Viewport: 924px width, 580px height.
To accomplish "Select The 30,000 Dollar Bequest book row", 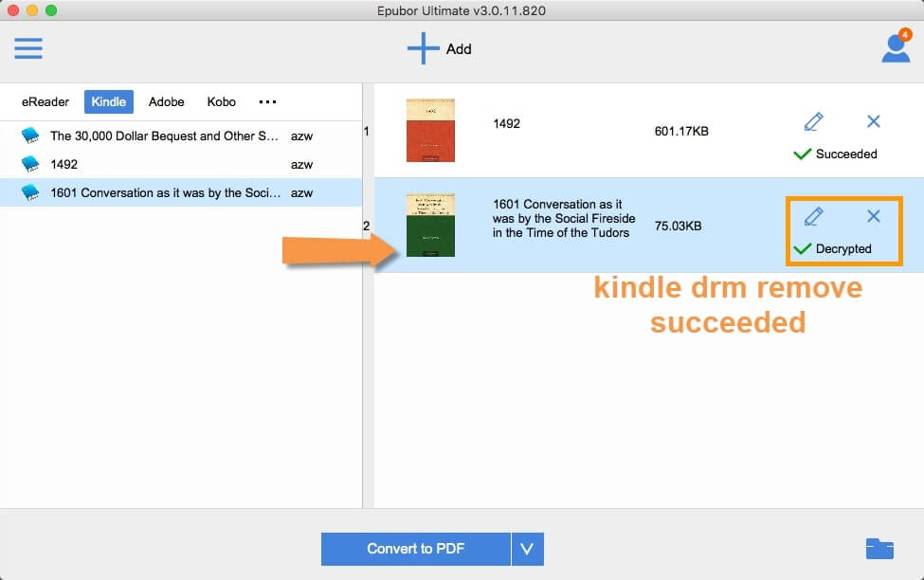I will (x=181, y=136).
